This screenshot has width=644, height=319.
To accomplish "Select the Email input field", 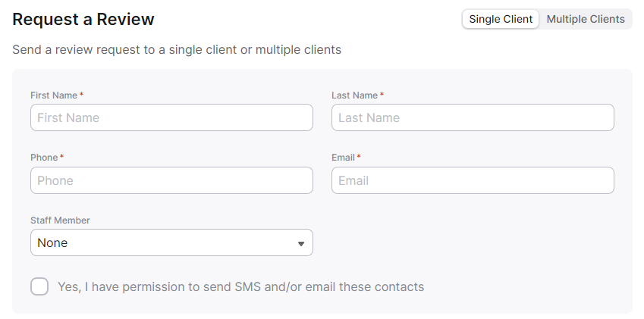I will (473, 180).
